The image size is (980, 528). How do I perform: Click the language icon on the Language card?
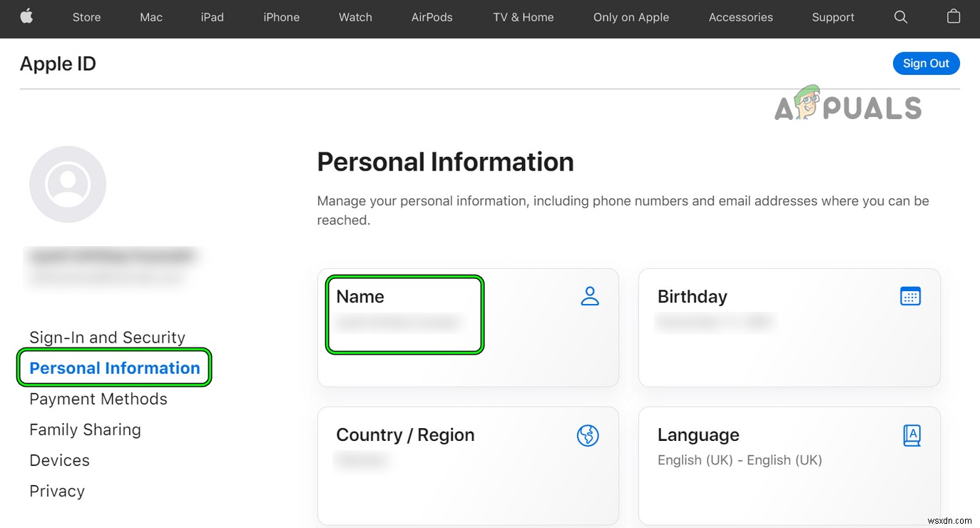pos(912,435)
